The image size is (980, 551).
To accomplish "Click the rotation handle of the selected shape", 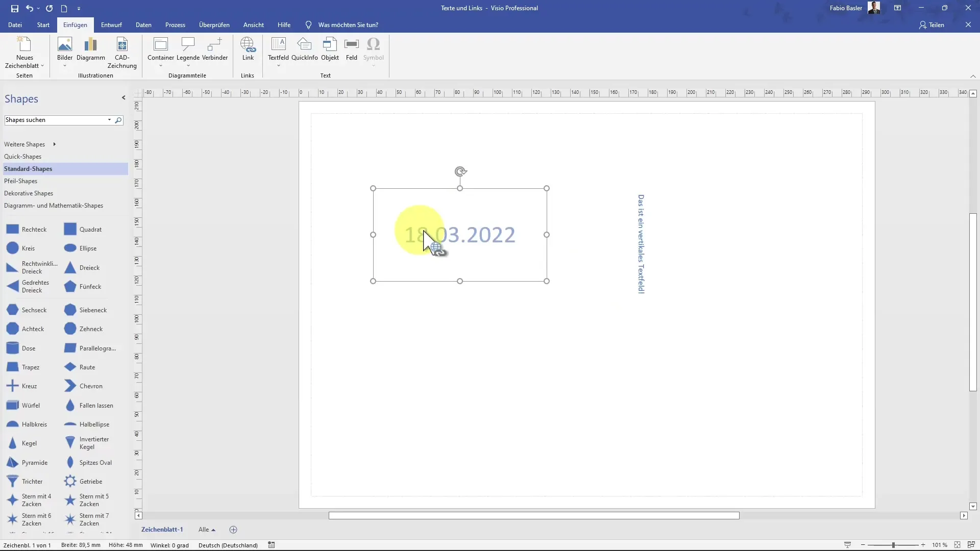I will pyautogui.click(x=460, y=171).
